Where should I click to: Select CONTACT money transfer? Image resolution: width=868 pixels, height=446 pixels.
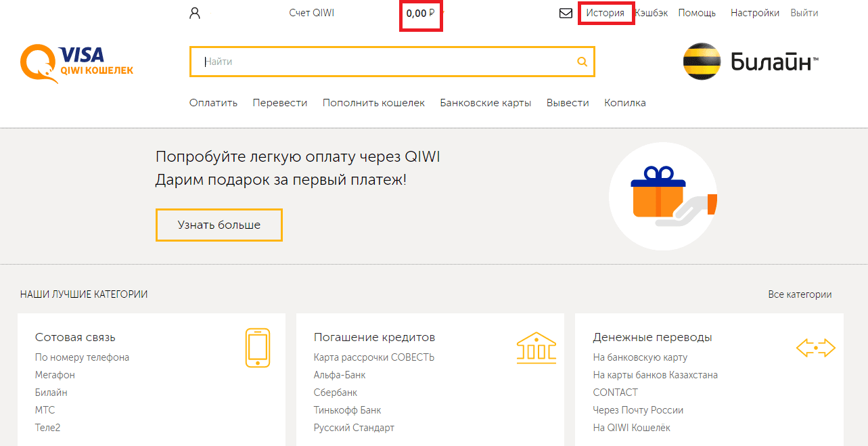click(615, 393)
